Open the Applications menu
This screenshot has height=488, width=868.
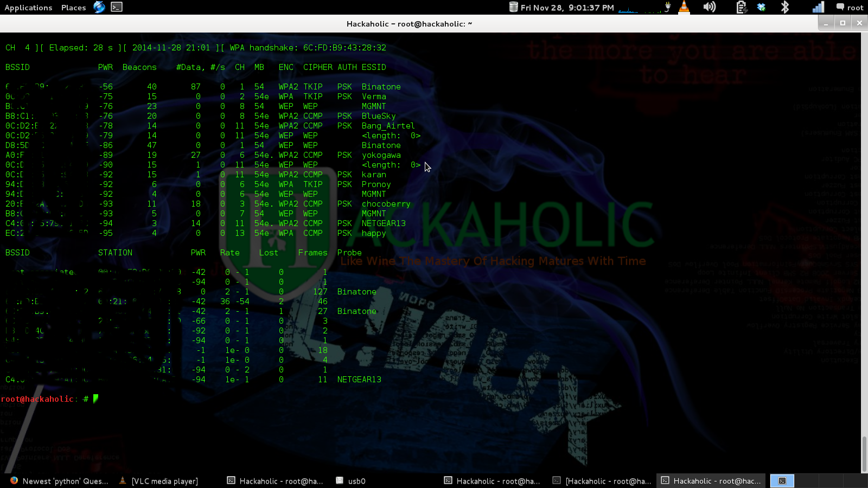[28, 8]
